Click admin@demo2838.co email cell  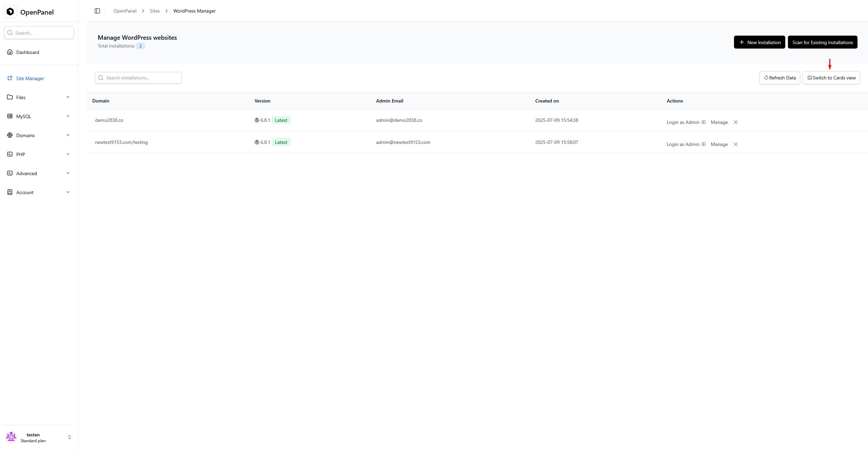coord(399,120)
